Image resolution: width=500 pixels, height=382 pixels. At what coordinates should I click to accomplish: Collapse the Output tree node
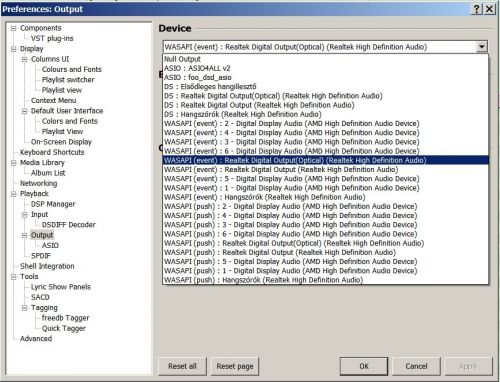click(24, 235)
